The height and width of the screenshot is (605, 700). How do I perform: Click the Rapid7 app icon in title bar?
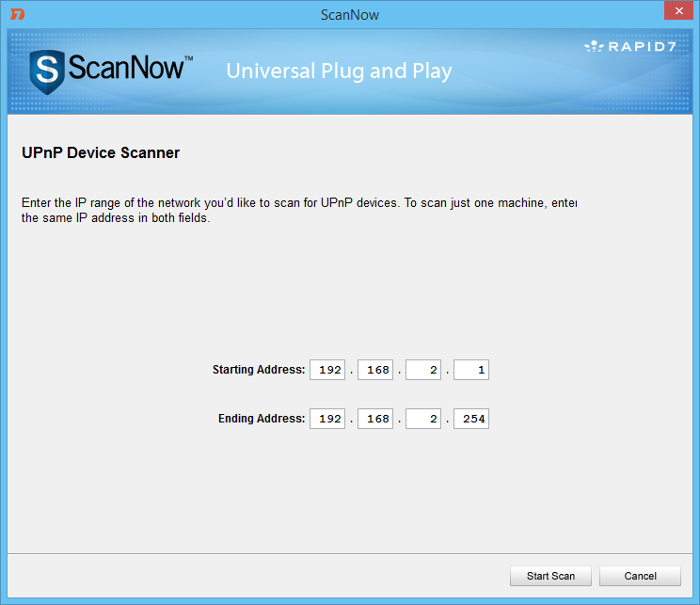17,14
